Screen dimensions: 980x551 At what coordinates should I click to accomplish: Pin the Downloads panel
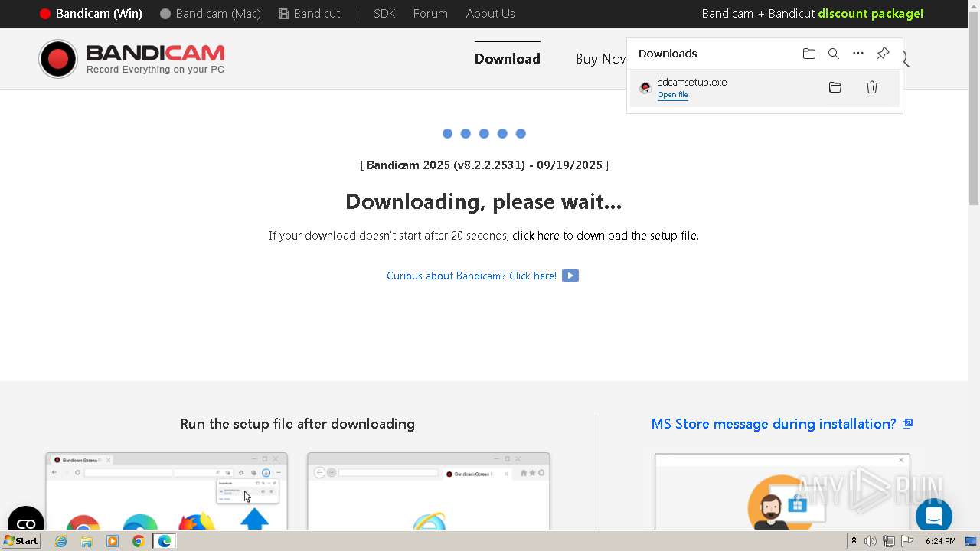[x=883, y=54]
